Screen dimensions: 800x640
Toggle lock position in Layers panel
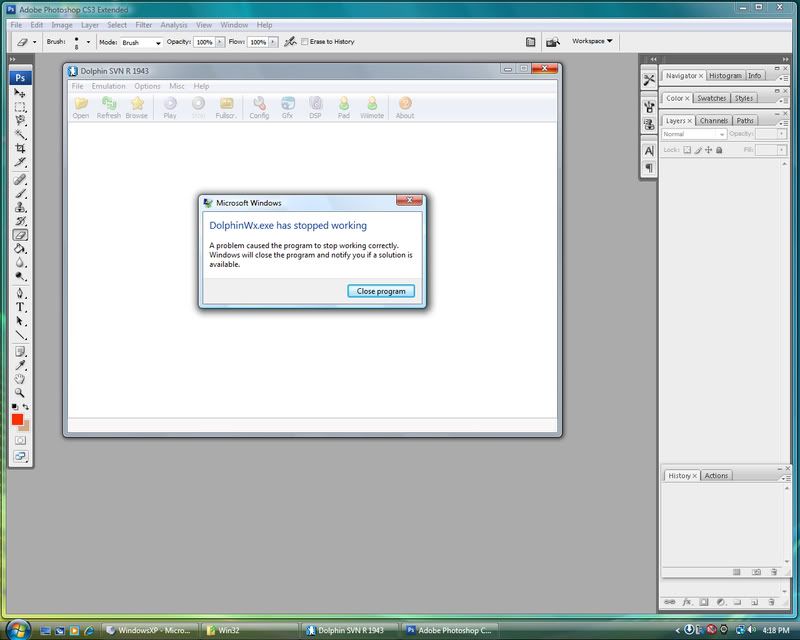(708, 150)
